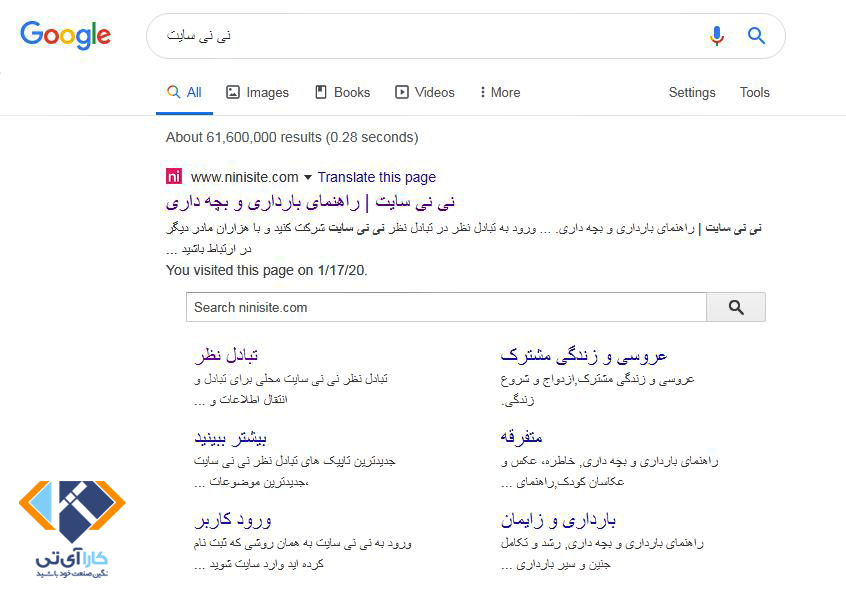Open the بیشتر ببینید sitelink

click(x=230, y=437)
